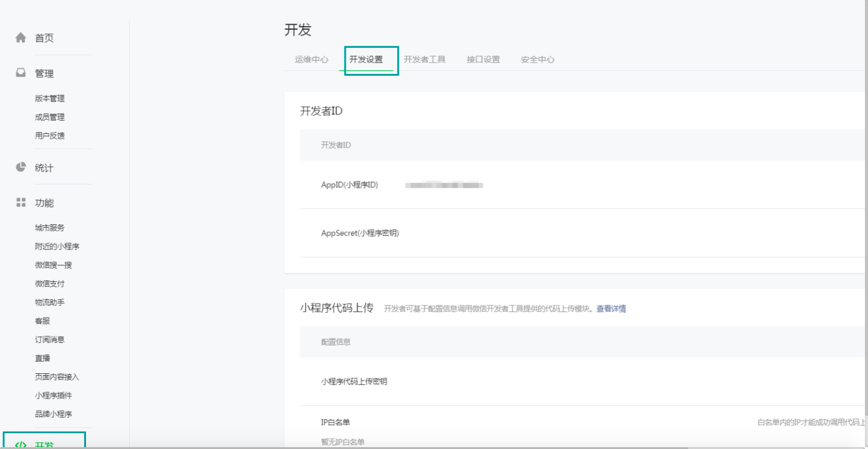Click the grid icon beside 功能
868x449 pixels.
click(x=21, y=202)
